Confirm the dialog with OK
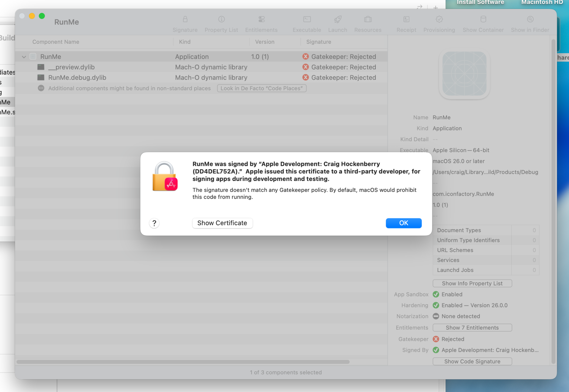569x392 pixels. pos(403,223)
